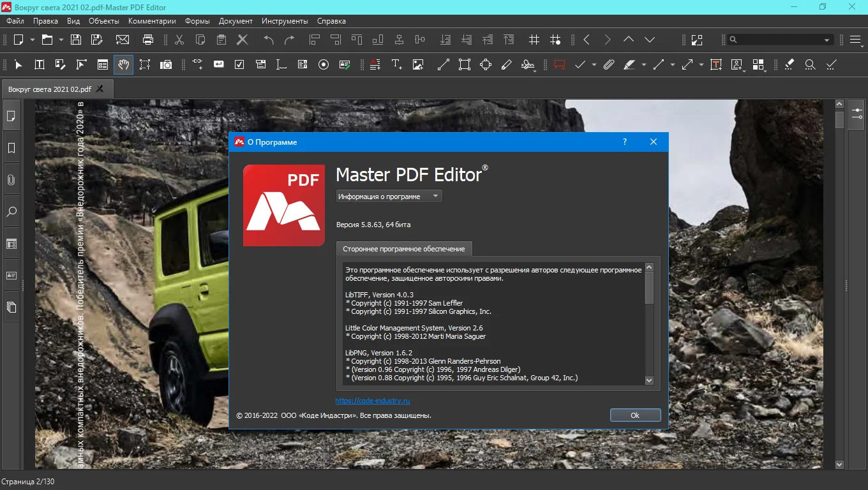868x490 pixels.
Task: Open the Справка menu
Action: point(331,21)
